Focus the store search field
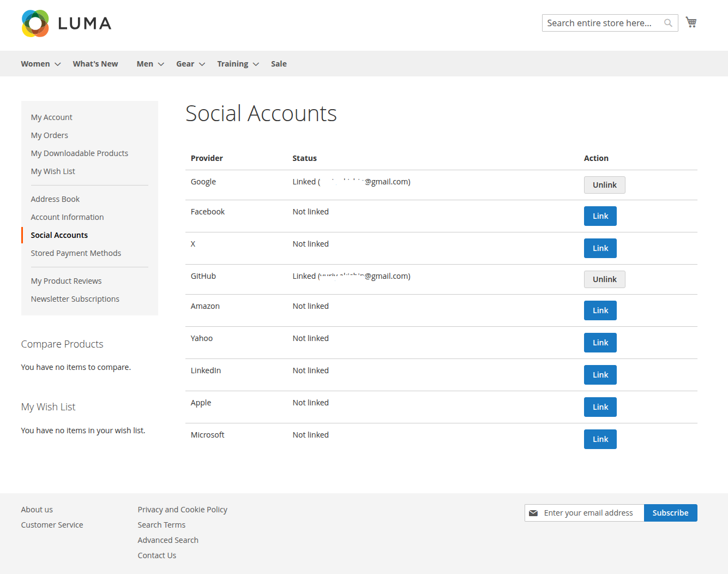 click(x=610, y=23)
